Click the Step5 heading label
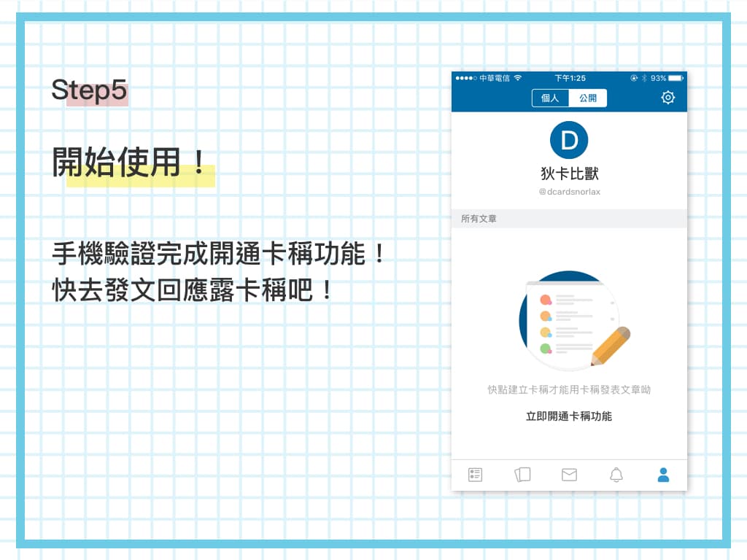Viewport: 747px width, 560px height. pyautogui.click(x=89, y=90)
